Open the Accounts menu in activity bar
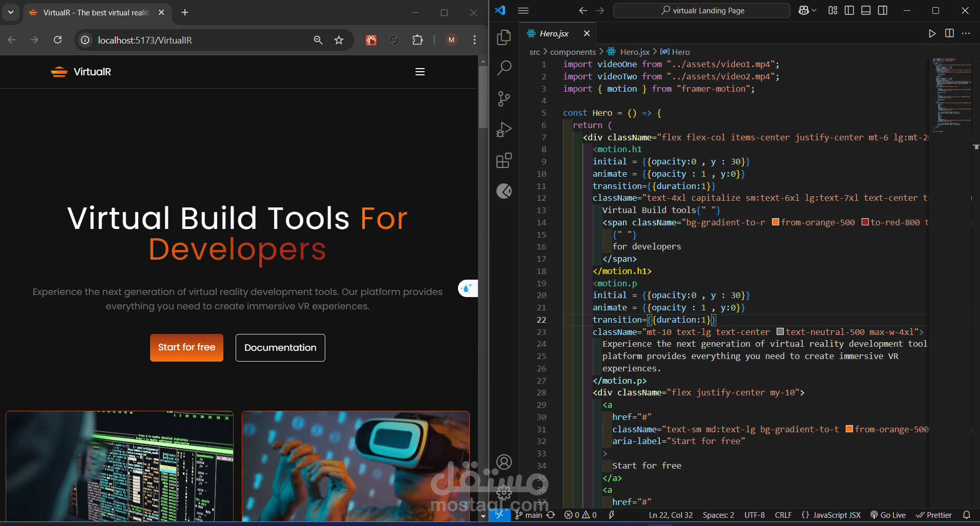Image resolution: width=980 pixels, height=526 pixels. pos(504,462)
